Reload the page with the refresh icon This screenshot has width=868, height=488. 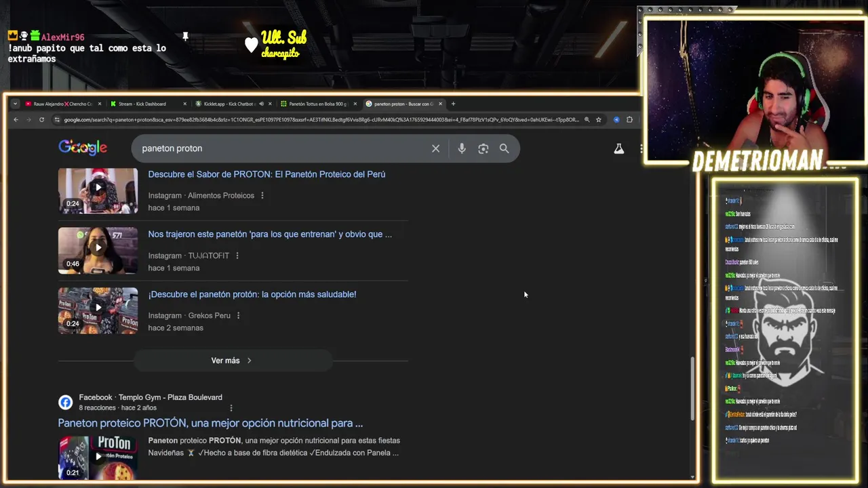(x=41, y=120)
